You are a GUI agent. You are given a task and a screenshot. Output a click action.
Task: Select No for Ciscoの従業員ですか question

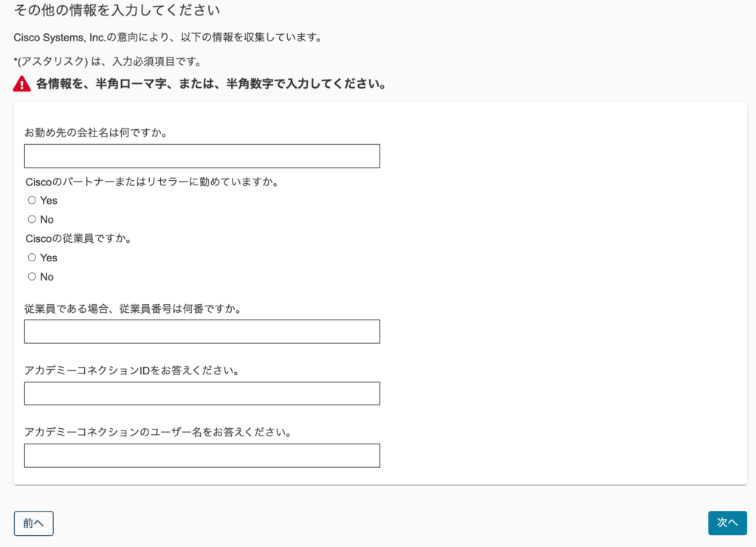[32, 277]
